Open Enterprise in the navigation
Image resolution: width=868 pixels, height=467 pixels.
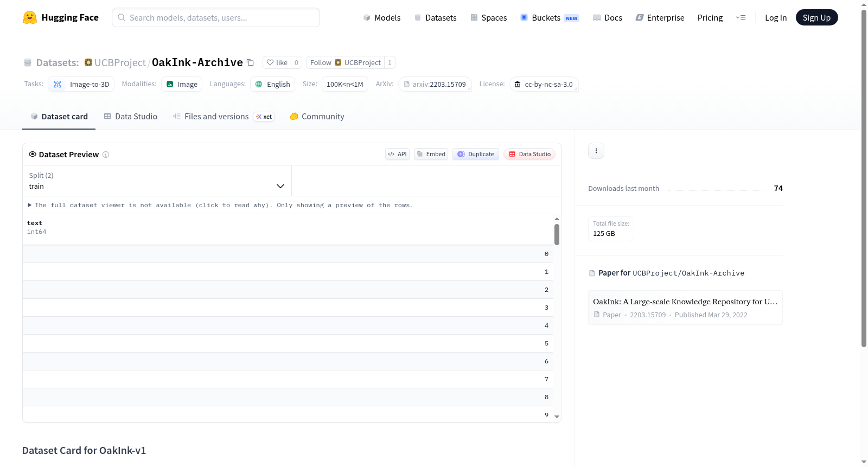point(660,17)
